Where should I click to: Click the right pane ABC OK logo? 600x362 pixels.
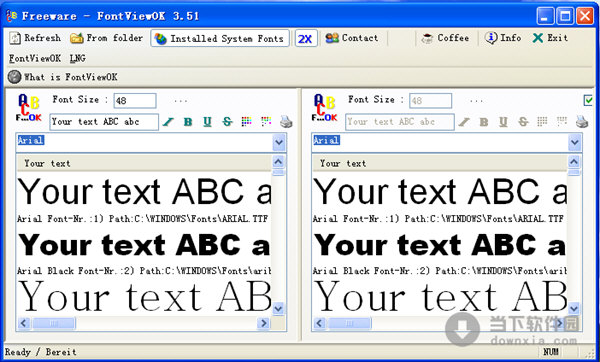tap(325, 108)
